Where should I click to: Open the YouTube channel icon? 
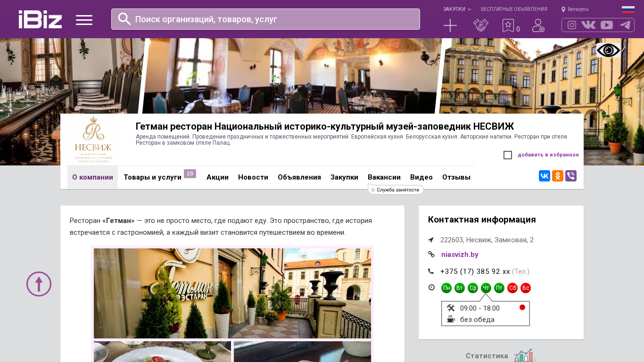click(607, 25)
